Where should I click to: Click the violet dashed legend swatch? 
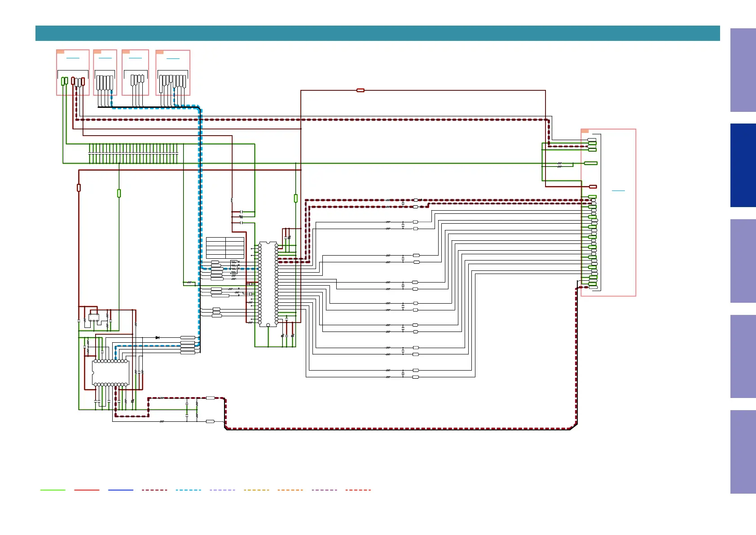click(324, 490)
